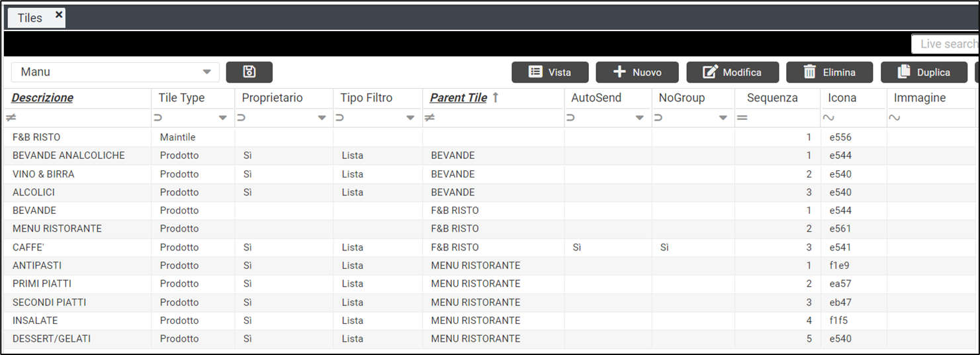The height and width of the screenshot is (355, 980).
Task: Open the Tipo Filtro filter dropdown
Action: point(410,119)
